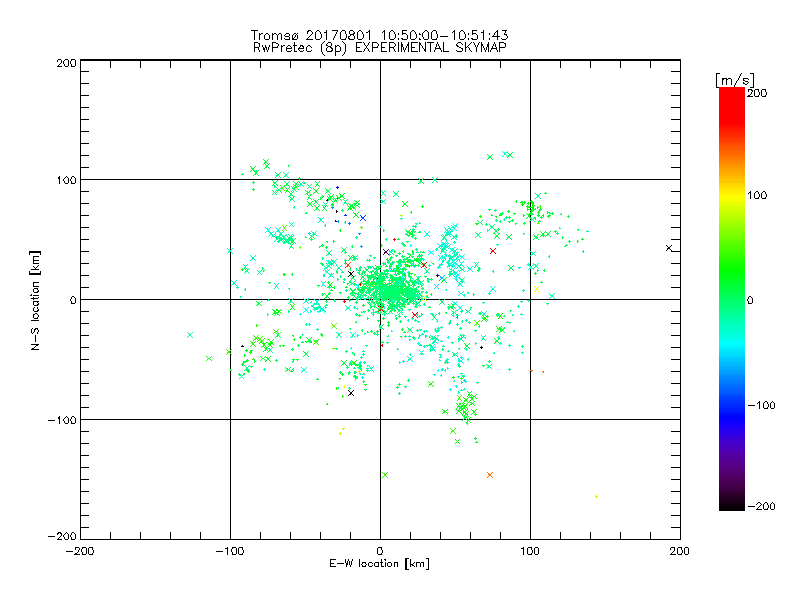Image resolution: width=800 pixels, height=600 pixels.
Task: Click the N-S axis tick label "100"
Action: pyautogui.click(x=66, y=180)
